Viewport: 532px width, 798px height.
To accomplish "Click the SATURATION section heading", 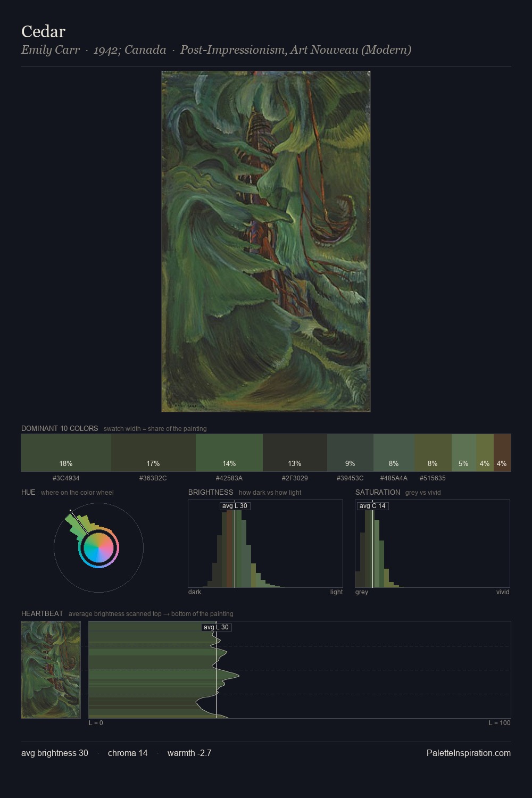I will coord(378,492).
